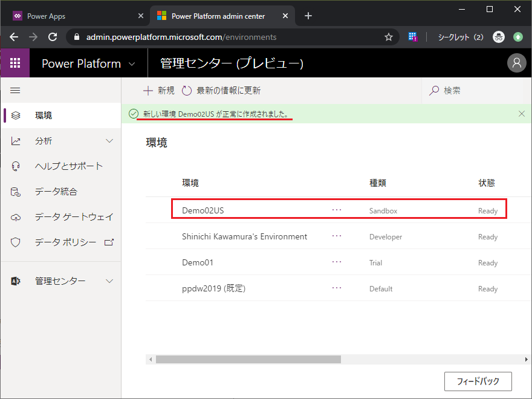Image resolution: width=532 pixels, height=399 pixels.
Task: Close the Power Platform admin center tab
Action: [285, 16]
